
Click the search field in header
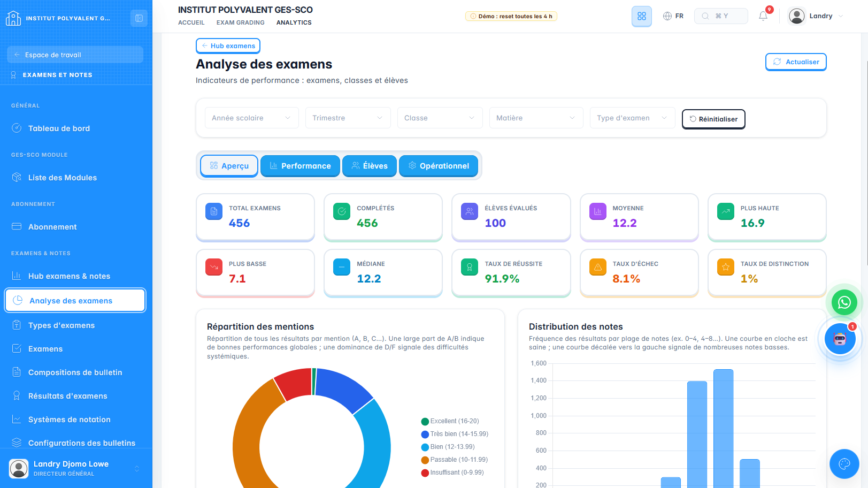[721, 16]
